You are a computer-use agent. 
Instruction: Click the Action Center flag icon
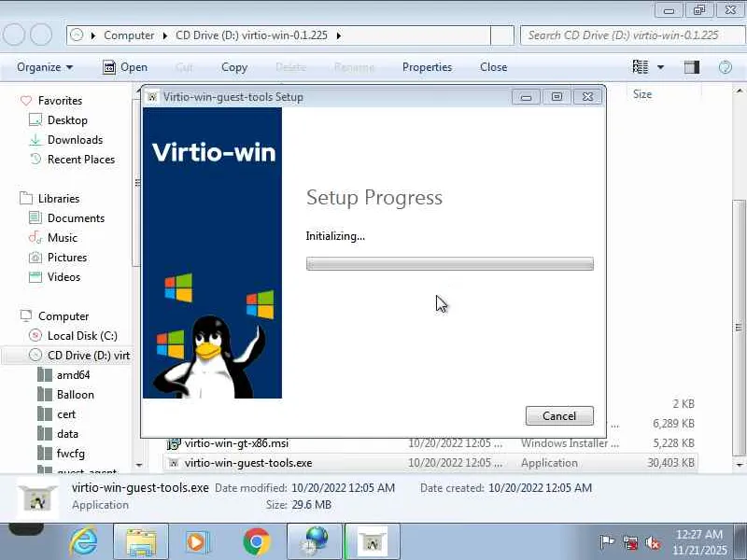(x=606, y=542)
